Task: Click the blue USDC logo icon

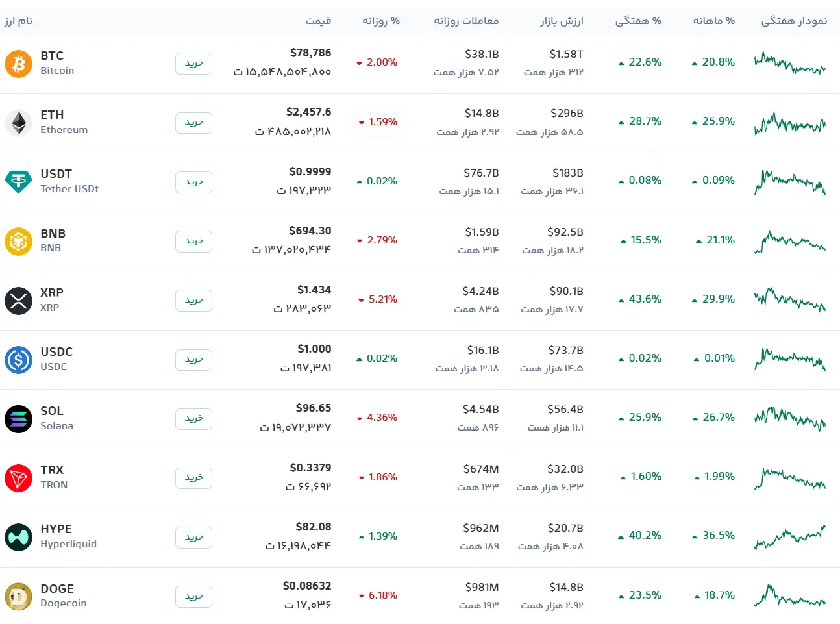Action: coord(18,360)
